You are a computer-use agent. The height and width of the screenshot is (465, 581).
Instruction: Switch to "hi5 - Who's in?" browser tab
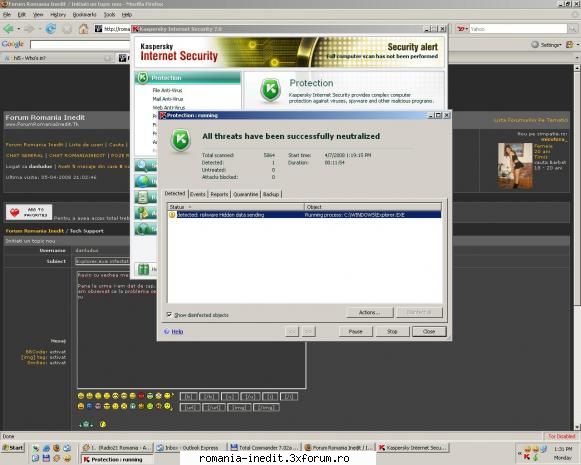(57, 58)
